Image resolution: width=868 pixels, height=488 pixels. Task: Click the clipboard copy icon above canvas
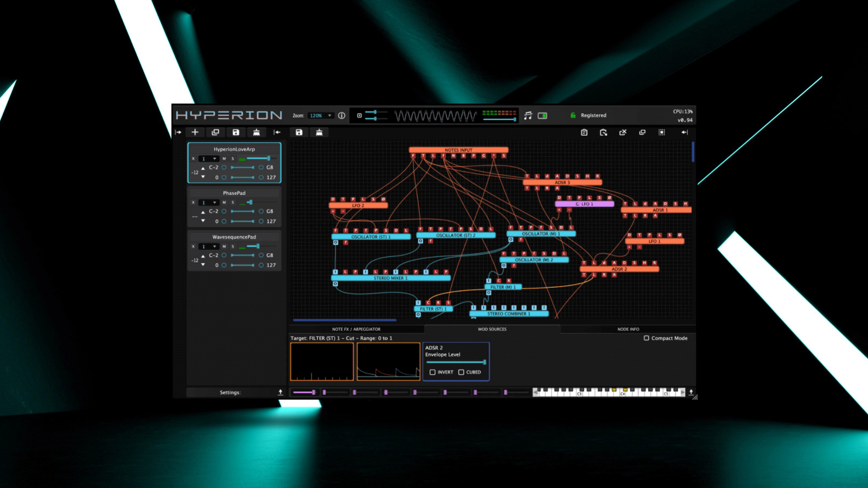(584, 132)
